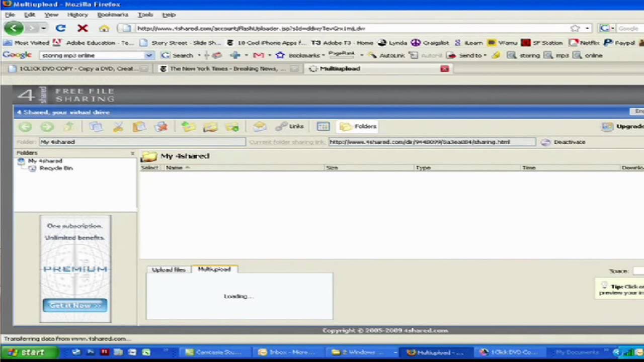Click Get it Now premium button
Image resolution: width=644 pixels, height=362 pixels.
(x=75, y=305)
